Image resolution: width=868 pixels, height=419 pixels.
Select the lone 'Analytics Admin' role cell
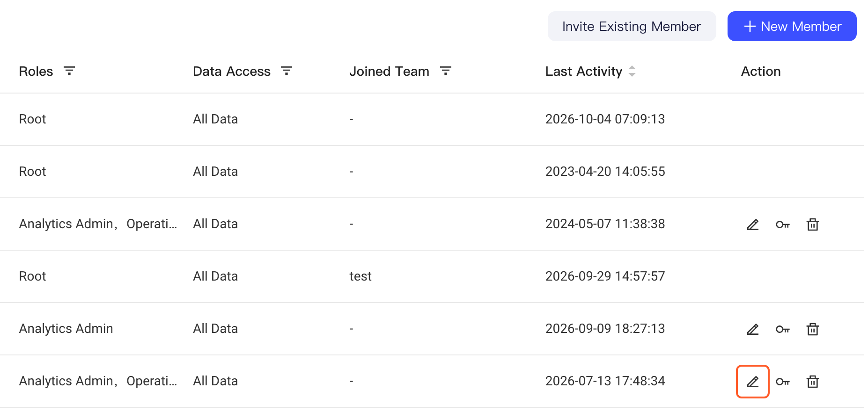(66, 329)
